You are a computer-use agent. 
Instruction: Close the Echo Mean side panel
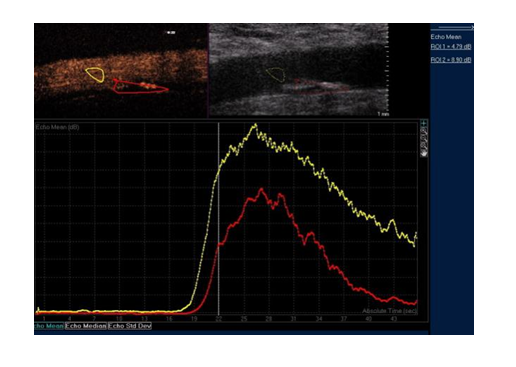(x=472, y=28)
